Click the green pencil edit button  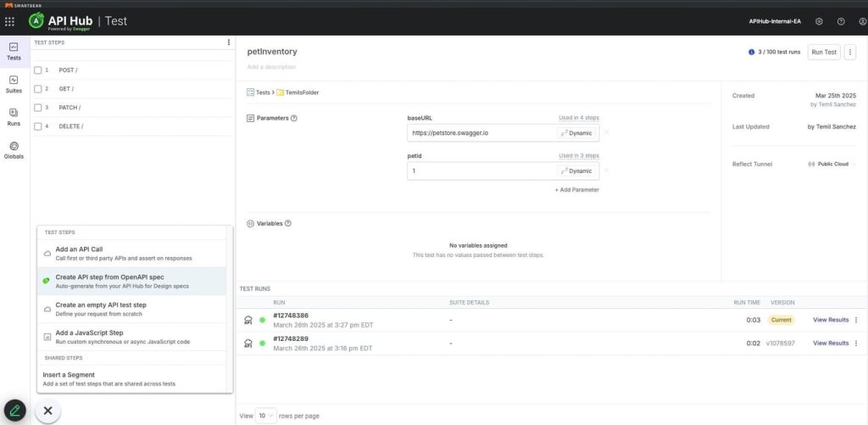14,411
